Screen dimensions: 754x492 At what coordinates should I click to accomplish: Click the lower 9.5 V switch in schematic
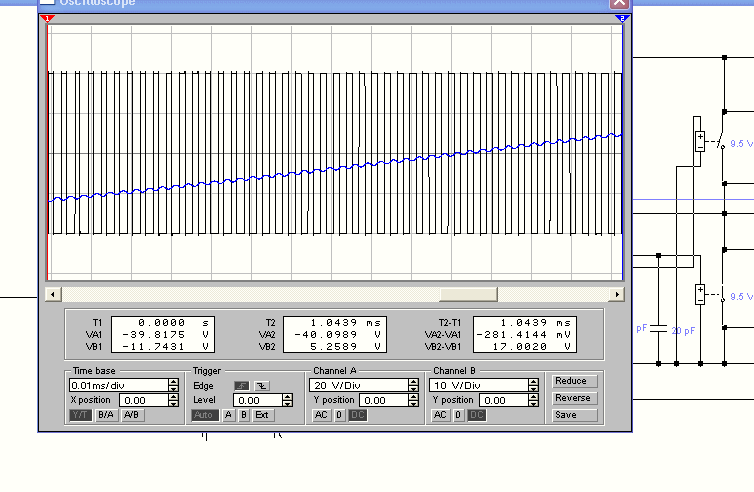(x=723, y=295)
